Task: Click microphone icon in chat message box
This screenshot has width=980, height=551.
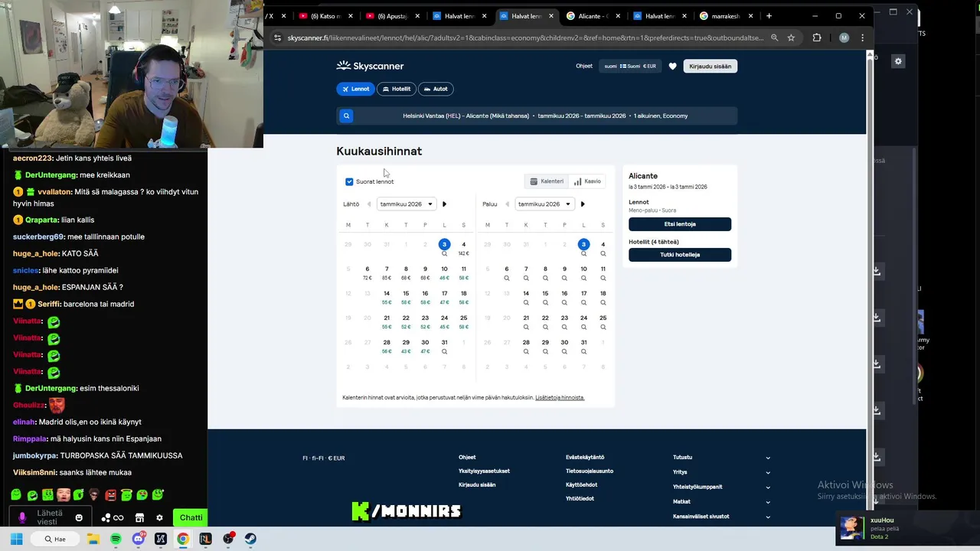Action: tap(22, 518)
